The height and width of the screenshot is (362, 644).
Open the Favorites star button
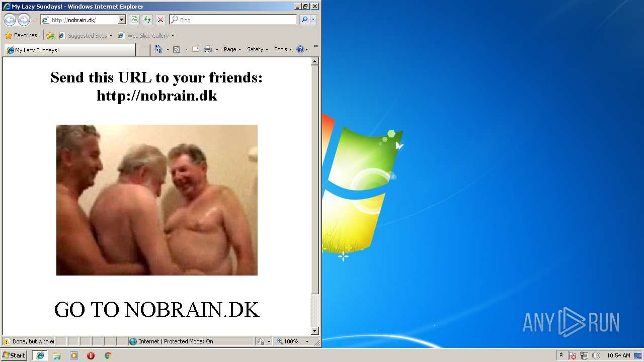[x=21, y=35]
